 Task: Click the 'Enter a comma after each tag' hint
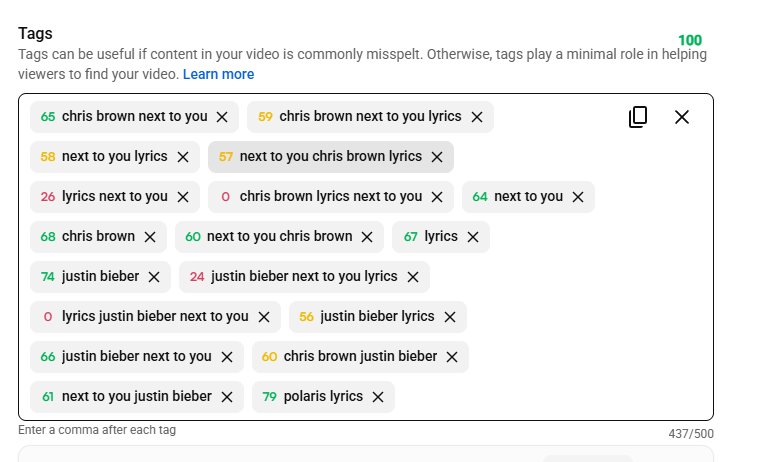click(x=97, y=430)
